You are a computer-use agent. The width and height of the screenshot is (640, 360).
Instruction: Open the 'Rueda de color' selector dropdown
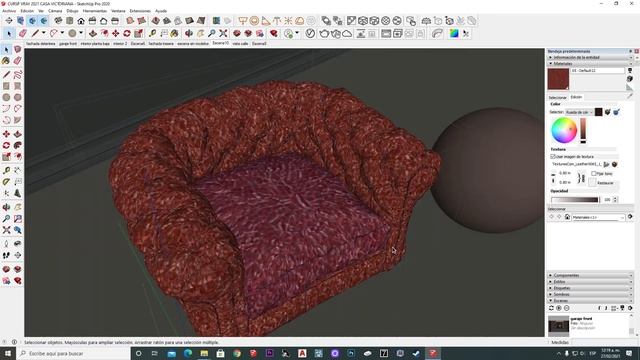tap(579, 112)
